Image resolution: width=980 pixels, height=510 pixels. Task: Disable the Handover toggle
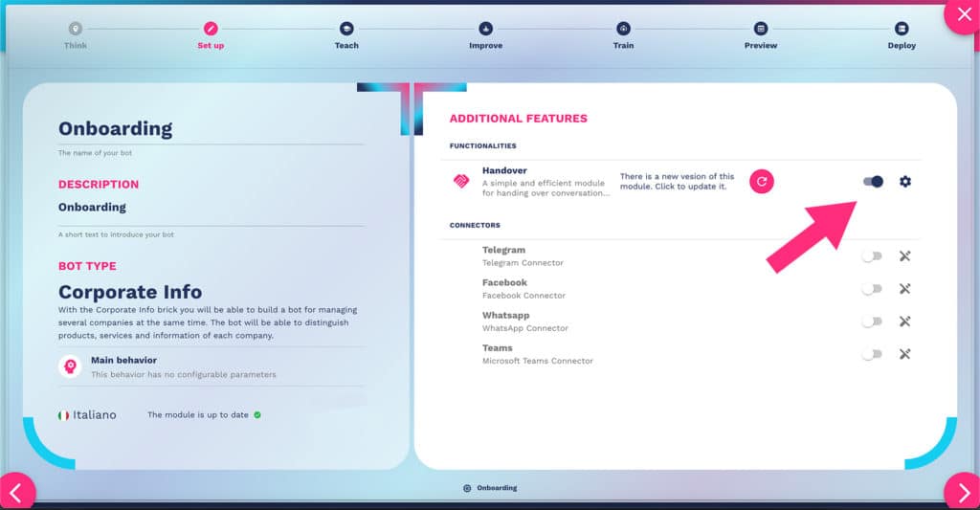pyautogui.click(x=873, y=181)
